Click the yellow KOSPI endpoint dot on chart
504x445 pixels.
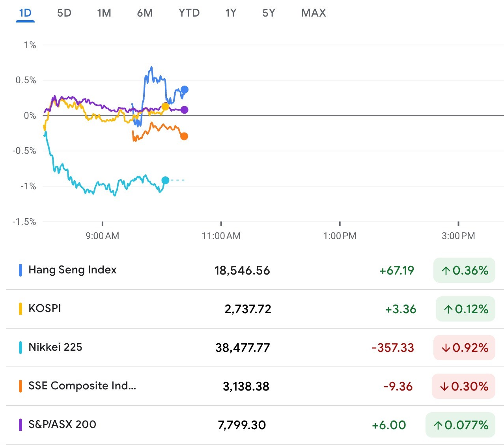point(165,107)
